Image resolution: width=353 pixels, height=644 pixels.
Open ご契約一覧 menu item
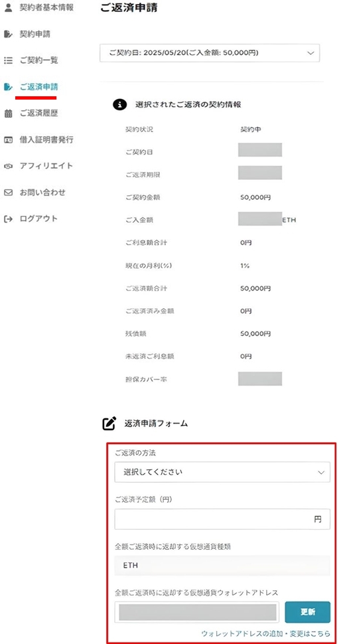coord(39,60)
